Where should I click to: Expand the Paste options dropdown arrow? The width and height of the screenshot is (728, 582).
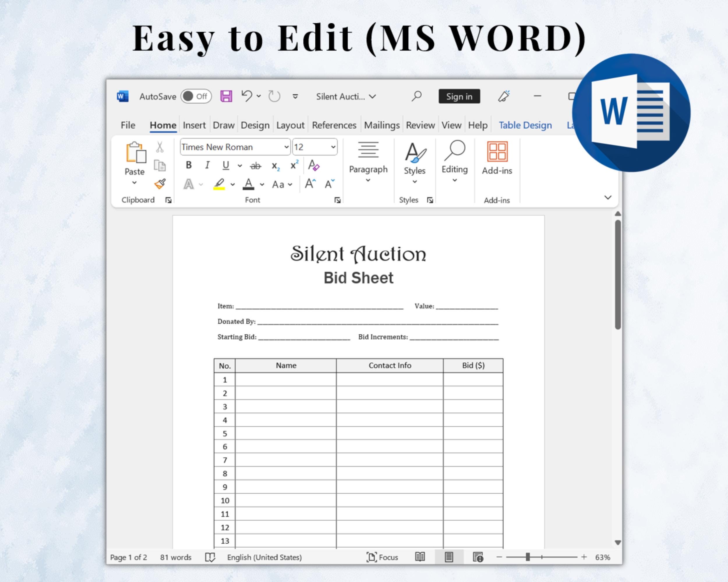[x=135, y=182]
